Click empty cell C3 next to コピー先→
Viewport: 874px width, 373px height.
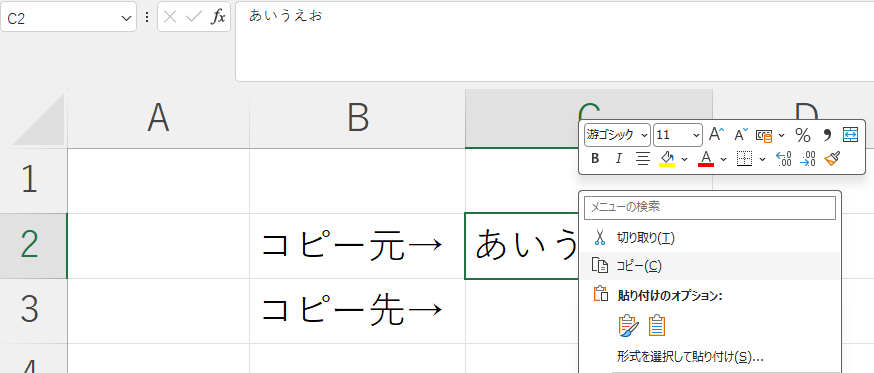[522, 311]
